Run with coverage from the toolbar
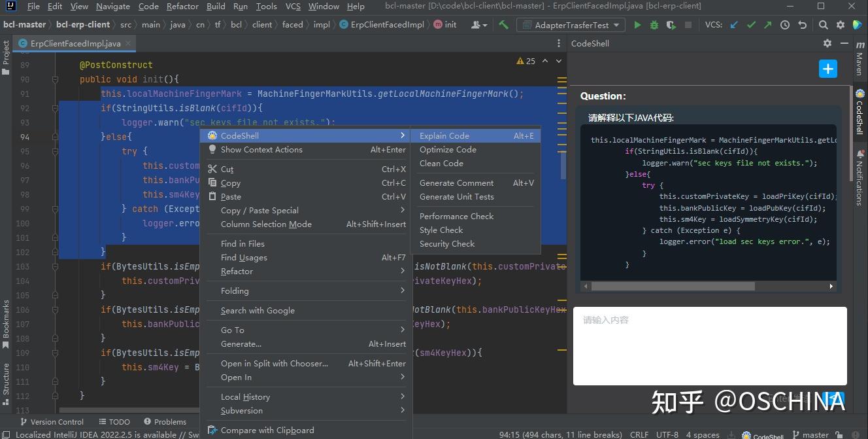This screenshot has width=868, height=439. 671,25
